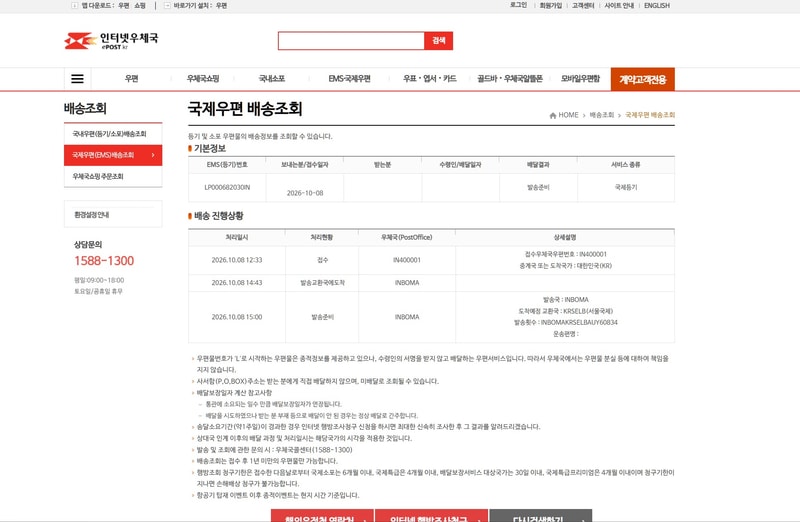Click the 배송 진행상황 section heading
This screenshot has height=522, width=800.
coord(218,216)
